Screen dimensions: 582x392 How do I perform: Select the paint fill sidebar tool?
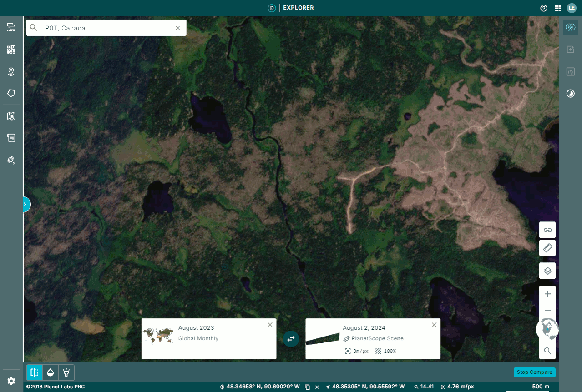coord(11,160)
